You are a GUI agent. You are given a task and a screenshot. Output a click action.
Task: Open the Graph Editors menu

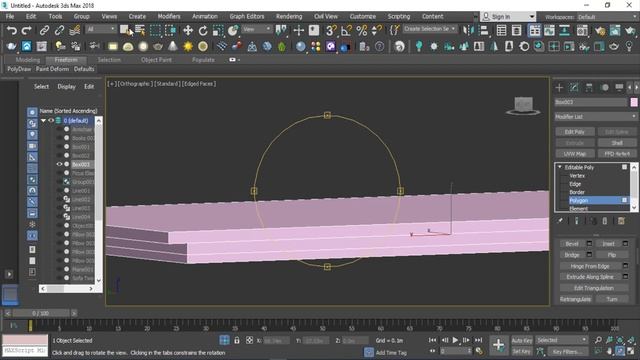pos(247,16)
